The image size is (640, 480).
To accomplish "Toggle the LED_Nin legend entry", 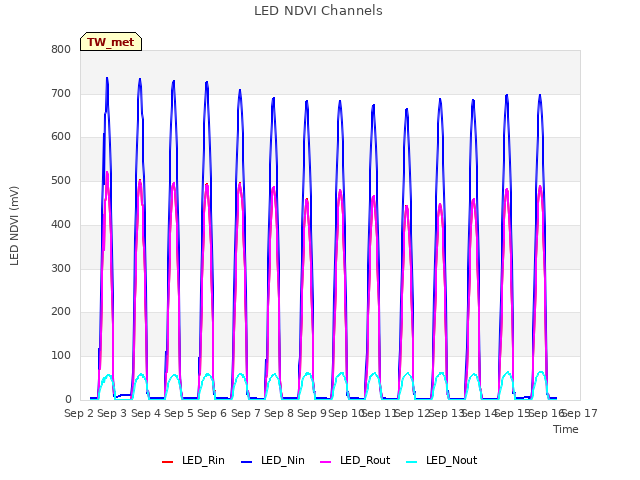I will click(273, 461).
